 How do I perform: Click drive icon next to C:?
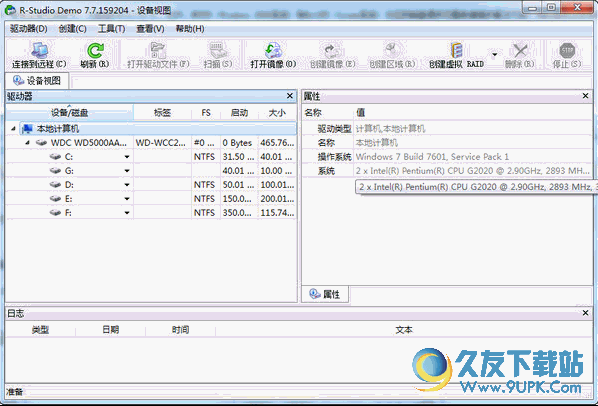56,157
